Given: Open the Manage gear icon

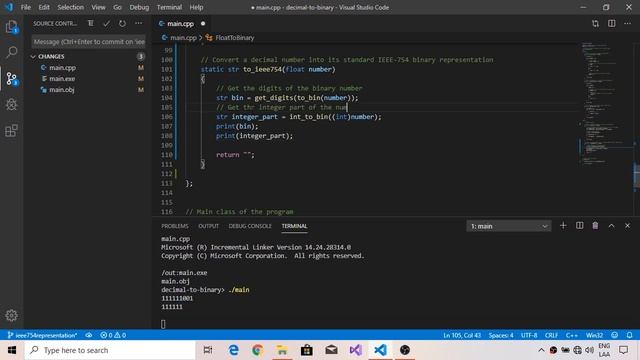Looking at the screenshot, I should [x=11, y=315].
